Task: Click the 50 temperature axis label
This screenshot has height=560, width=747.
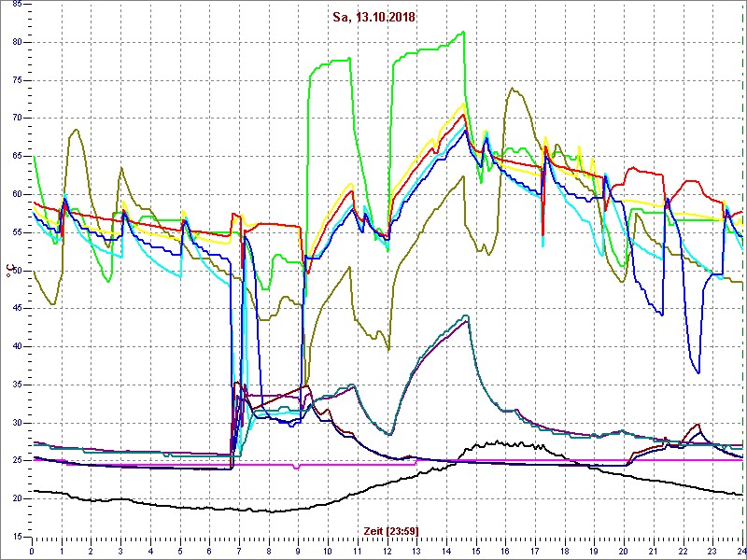Action: pyautogui.click(x=16, y=271)
